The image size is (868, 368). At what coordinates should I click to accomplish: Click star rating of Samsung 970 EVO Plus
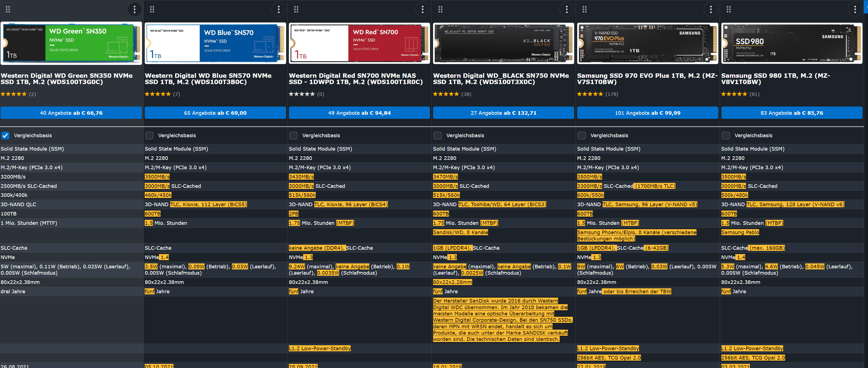coord(590,94)
